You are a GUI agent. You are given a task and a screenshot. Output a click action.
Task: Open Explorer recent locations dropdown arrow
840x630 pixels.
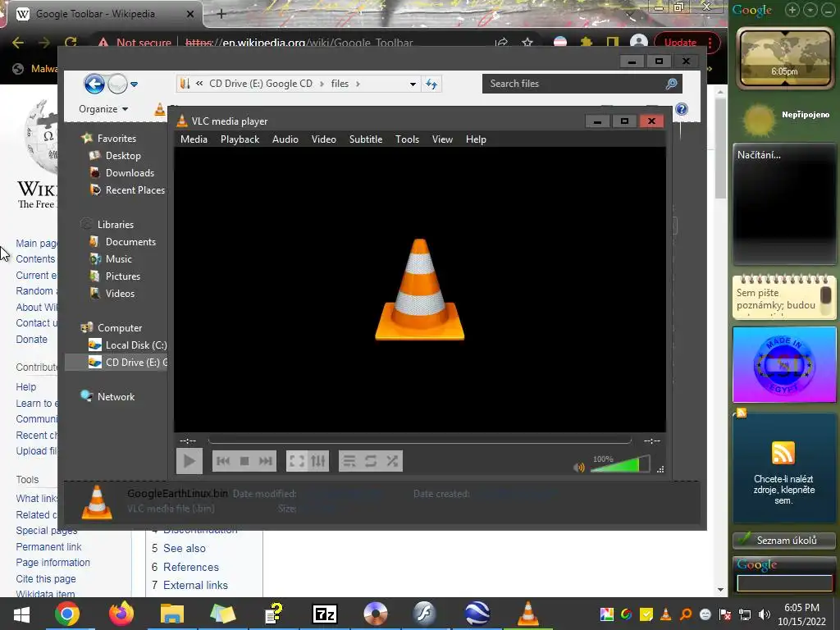(x=135, y=84)
